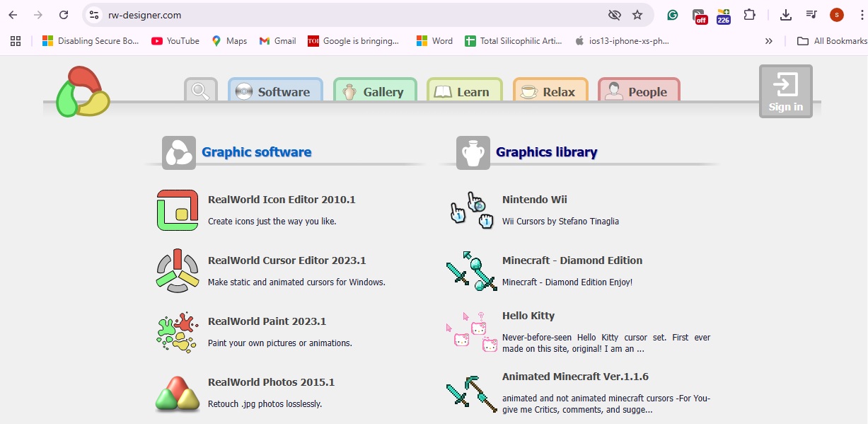Open the Graphics library heading link
Image resolution: width=868 pixels, height=424 pixels.
547,152
